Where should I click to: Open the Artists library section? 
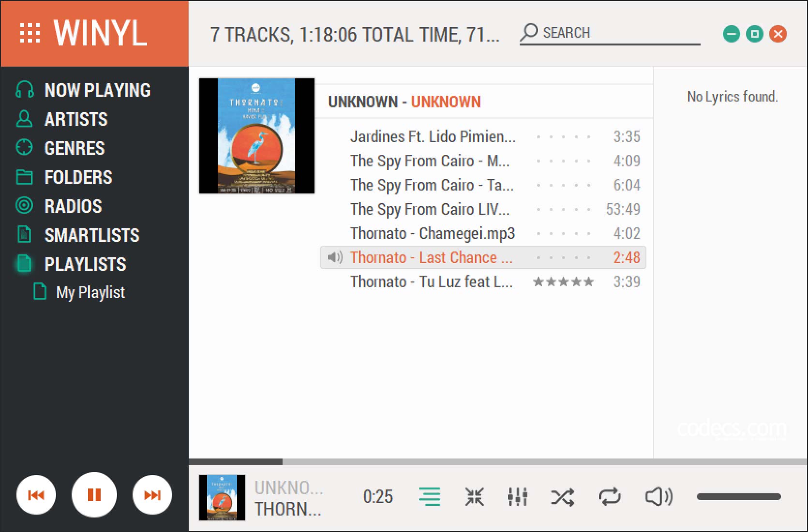(x=62, y=119)
